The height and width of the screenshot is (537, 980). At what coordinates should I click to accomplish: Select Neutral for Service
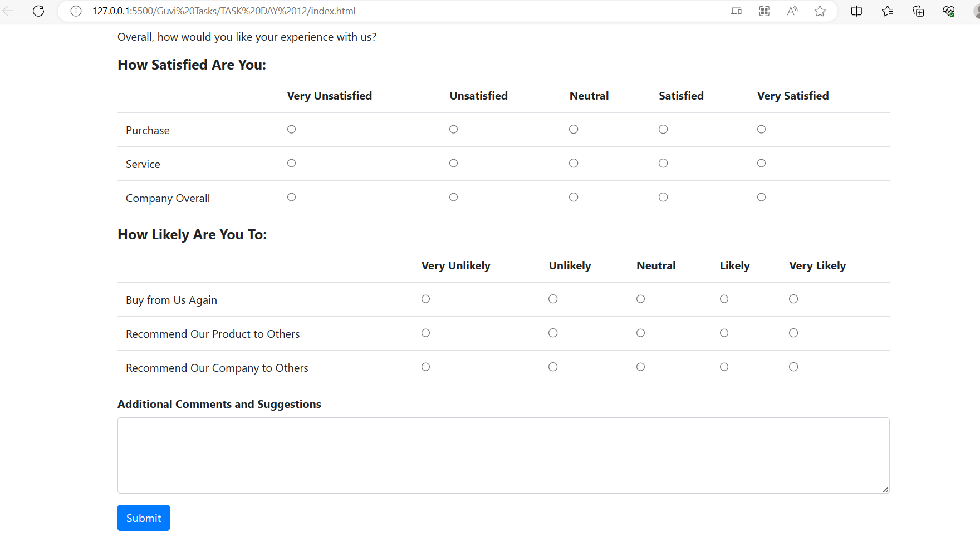(x=574, y=163)
